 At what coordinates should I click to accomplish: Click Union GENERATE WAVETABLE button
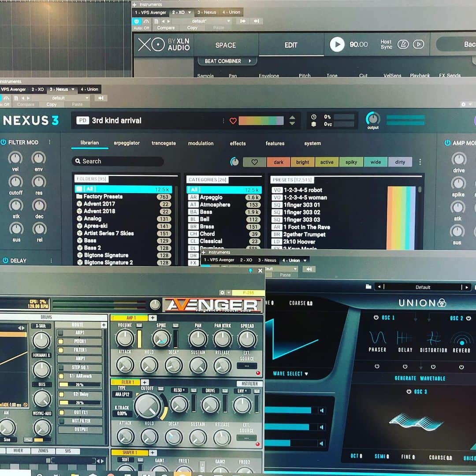(420, 378)
